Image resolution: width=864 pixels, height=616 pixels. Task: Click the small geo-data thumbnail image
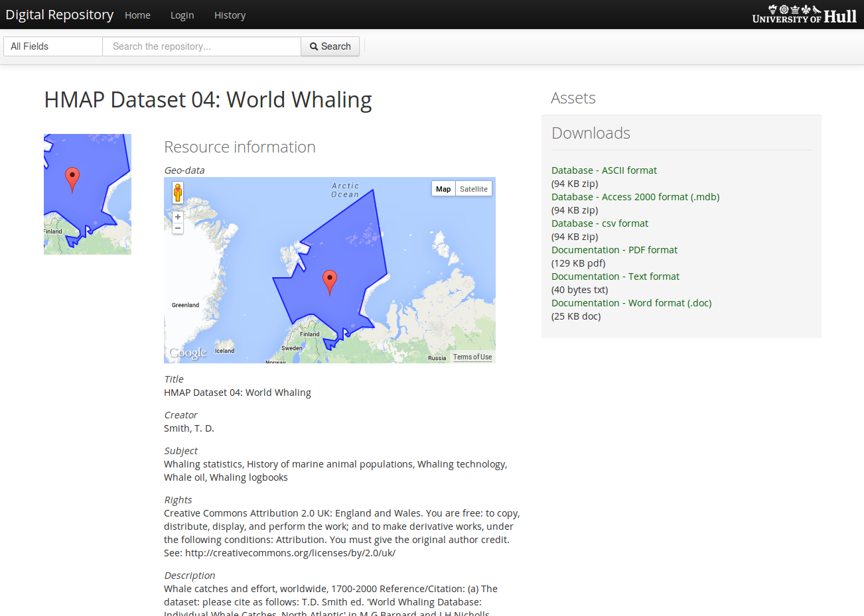(x=87, y=194)
